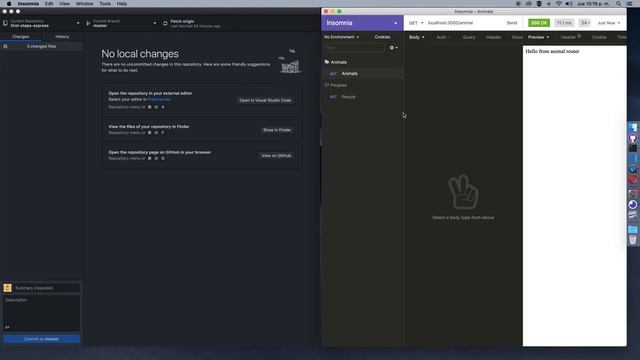Open Notification Center in the menu bar
Viewport: 640px width, 360px height.
click(629, 4)
